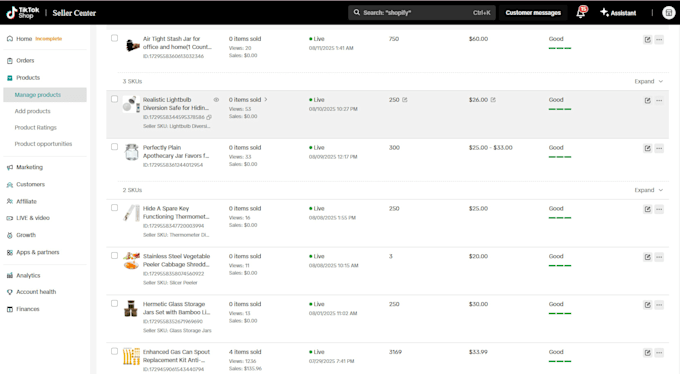Select the Stainless Steel Vegetable Peeler checkbox

[114, 256]
